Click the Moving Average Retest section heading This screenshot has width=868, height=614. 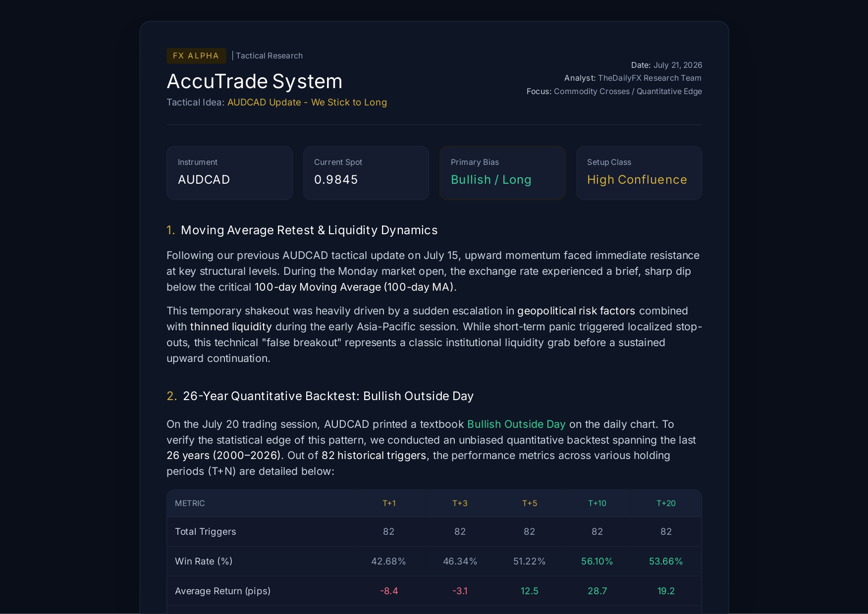[302, 230]
